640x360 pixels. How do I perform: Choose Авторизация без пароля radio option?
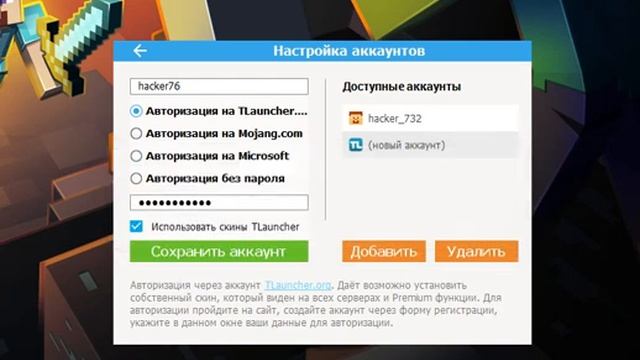click(136, 178)
